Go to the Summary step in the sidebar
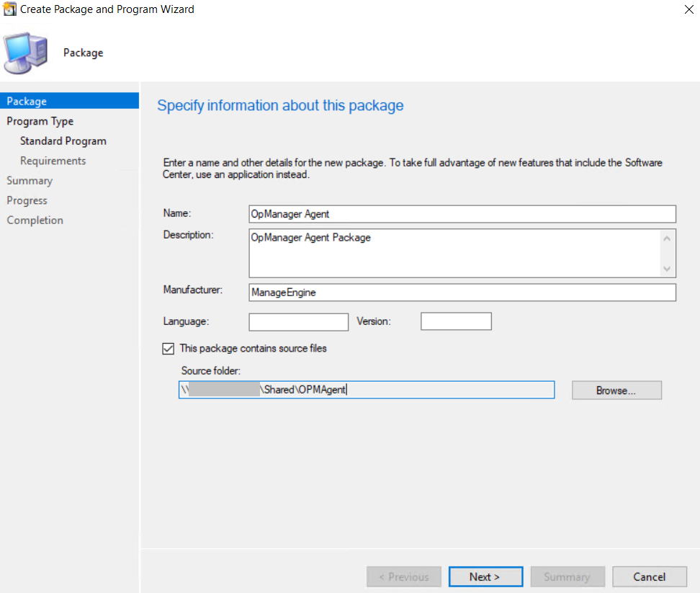This screenshot has width=700, height=593. click(x=30, y=180)
